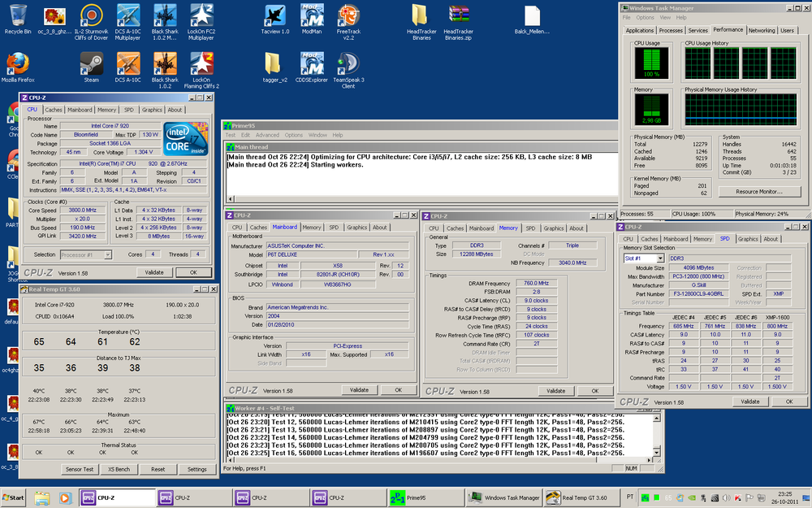Viewport: 812px width, 508px height.
Task: Launch DCS A-10C Multiplayer shortcut
Action: pos(127,15)
